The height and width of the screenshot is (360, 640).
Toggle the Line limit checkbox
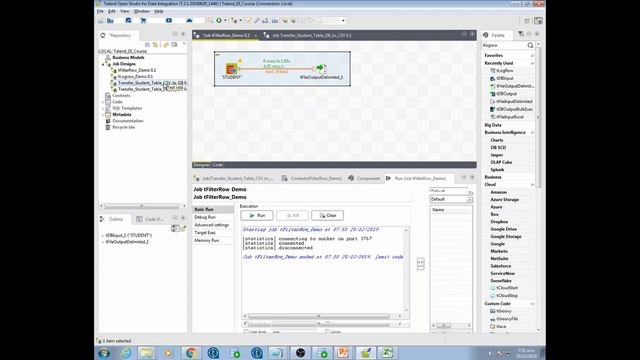pyautogui.click(x=246, y=332)
